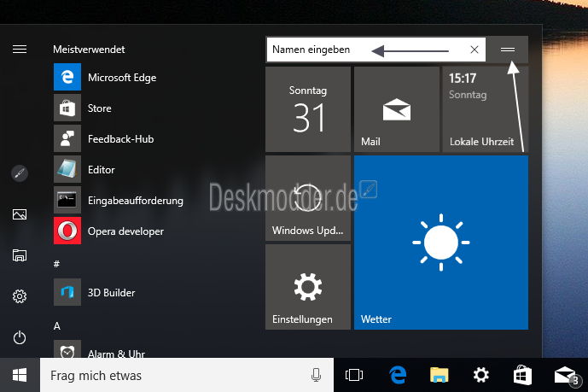Click the Windows Start button
This screenshot has width=588, height=392.
tap(20, 375)
